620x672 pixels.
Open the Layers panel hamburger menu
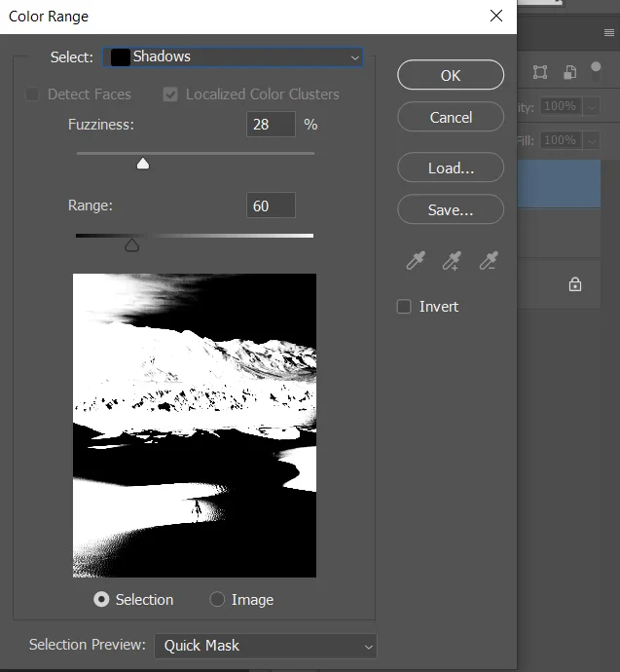(609, 33)
